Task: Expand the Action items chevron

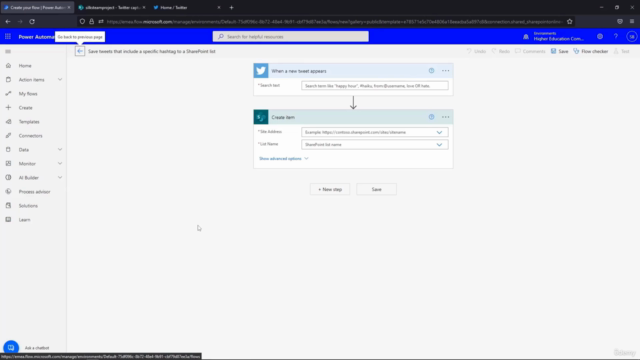Action: coord(60,80)
